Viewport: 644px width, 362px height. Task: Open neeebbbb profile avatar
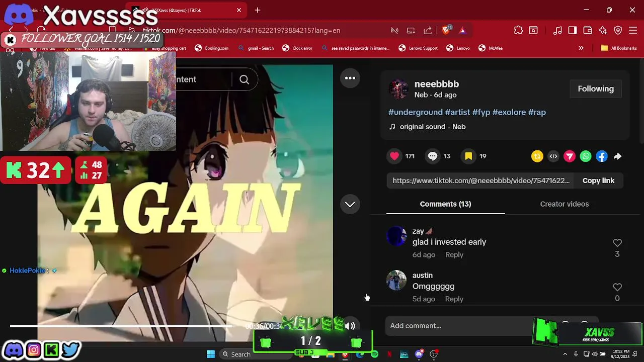pyautogui.click(x=398, y=89)
